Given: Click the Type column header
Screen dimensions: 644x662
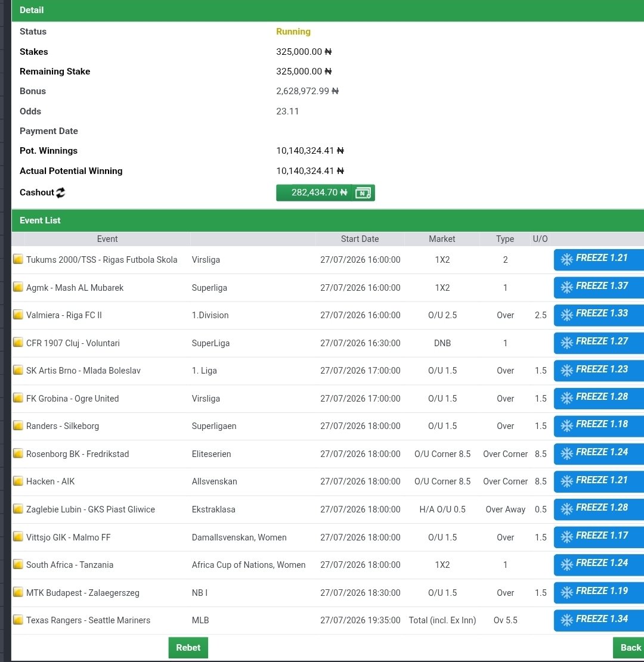Looking at the screenshot, I should pos(505,239).
